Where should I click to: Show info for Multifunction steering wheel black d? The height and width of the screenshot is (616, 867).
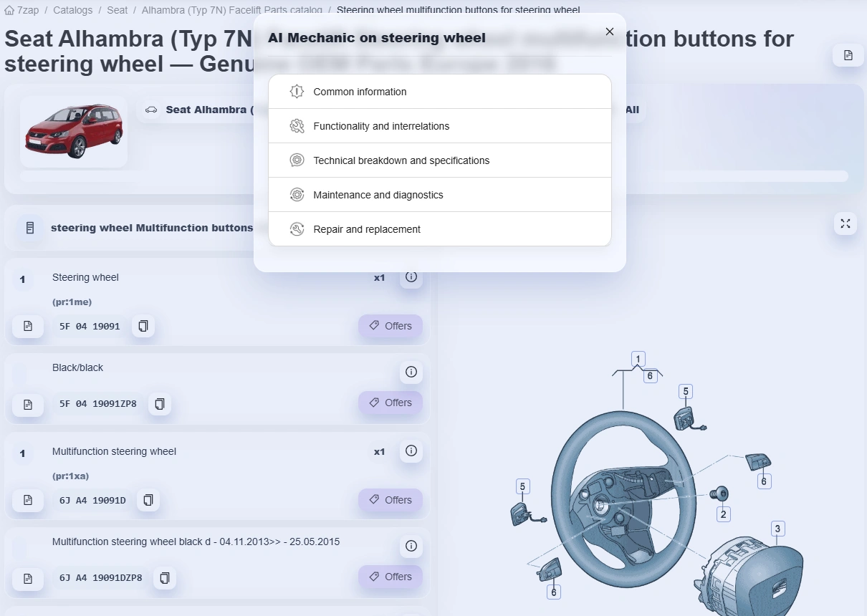tap(411, 546)
